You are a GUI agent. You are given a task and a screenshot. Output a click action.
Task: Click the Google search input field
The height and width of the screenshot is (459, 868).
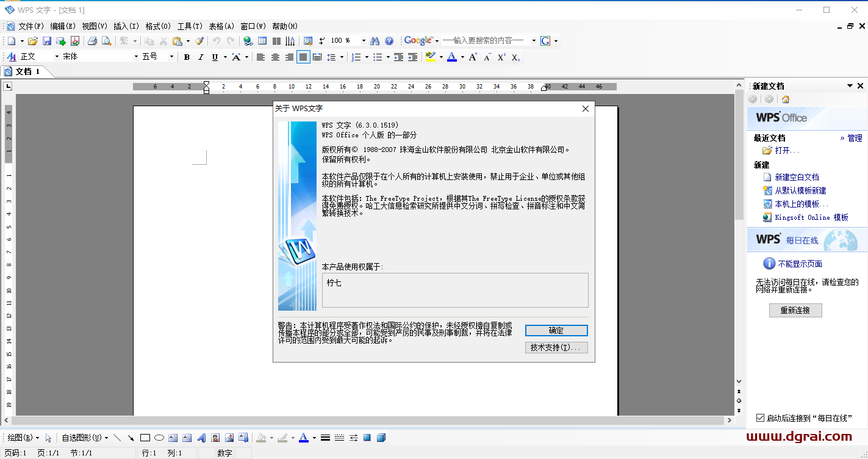482,40
